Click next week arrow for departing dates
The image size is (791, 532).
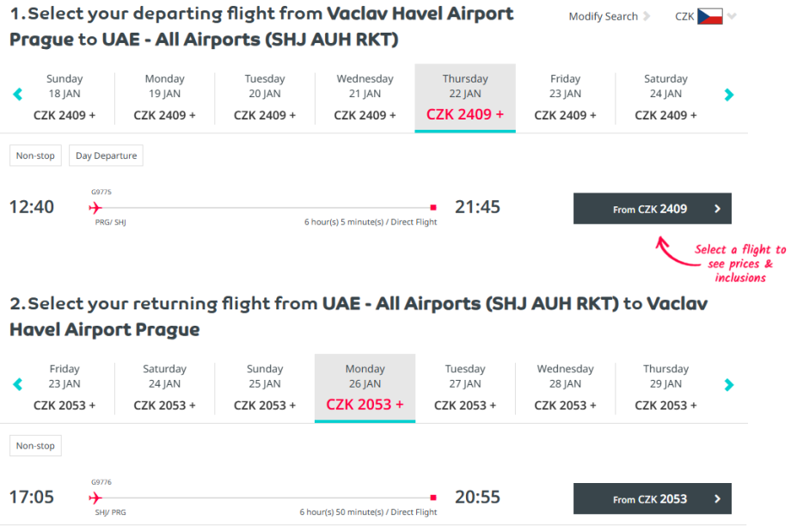click(x=729, y=95)
